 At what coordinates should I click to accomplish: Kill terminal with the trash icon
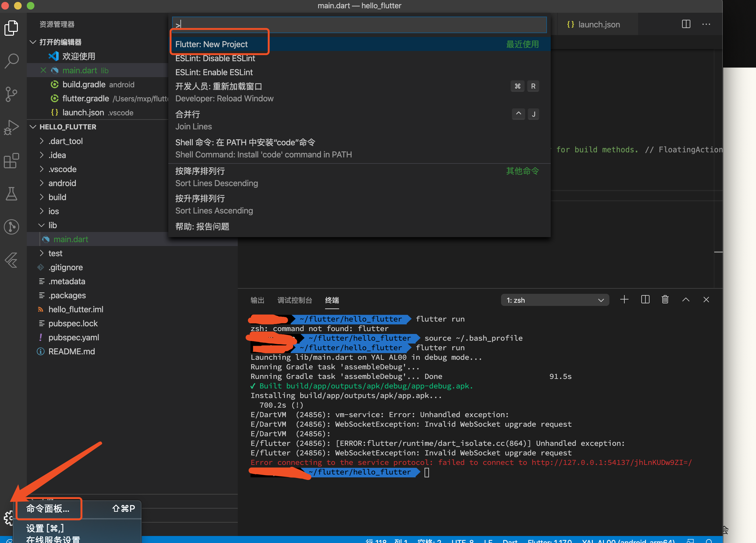click(665, 300)
